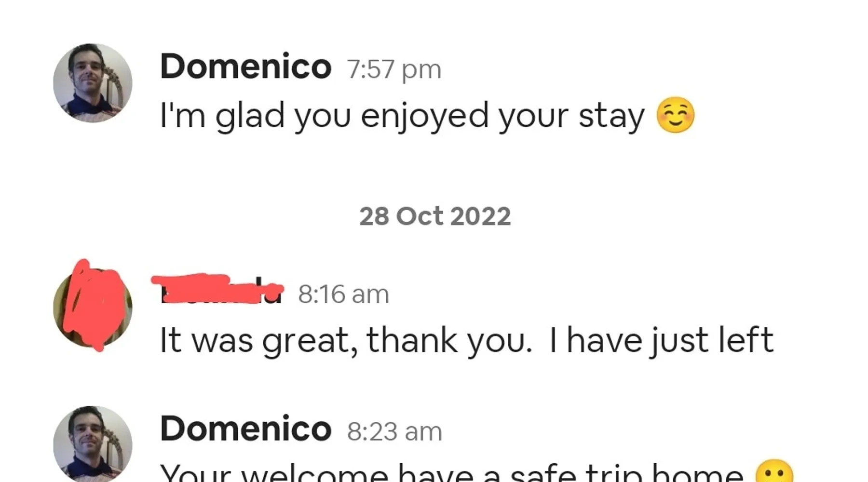Select the 7:57 pm timestamp
868x482 pixels.
pos(393,69)
